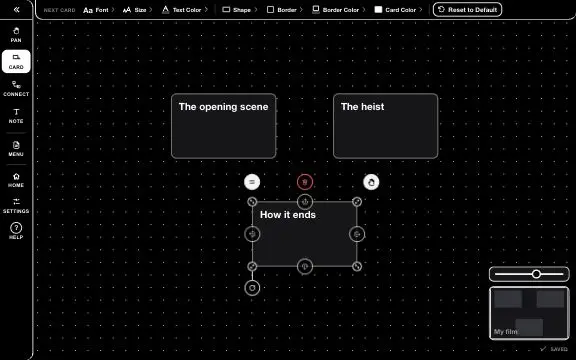Open the Shape options dropdown
Image resolution: width=576 pixels, height=360 pixels.
[x=240, y=10]
